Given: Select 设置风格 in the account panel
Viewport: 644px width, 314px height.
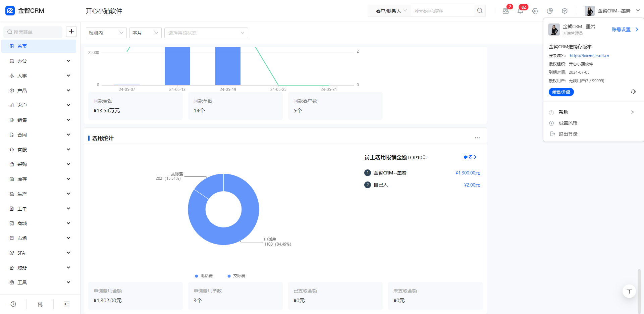Looking at the screenshot, I should coord(568,123).
